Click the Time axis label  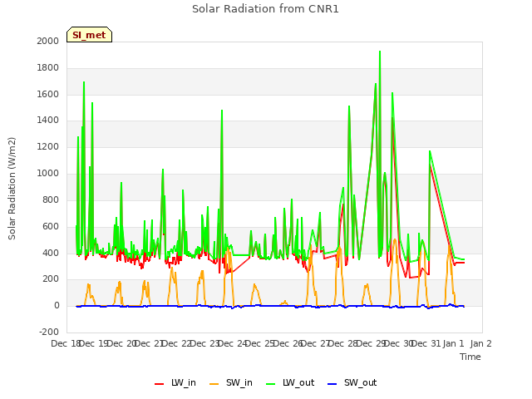coord(470,357)
